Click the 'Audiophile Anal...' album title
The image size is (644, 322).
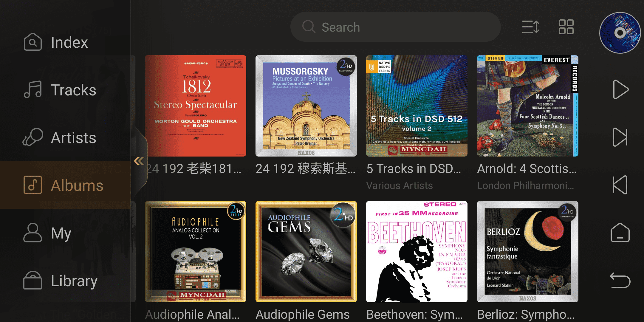tap(192, 314)
